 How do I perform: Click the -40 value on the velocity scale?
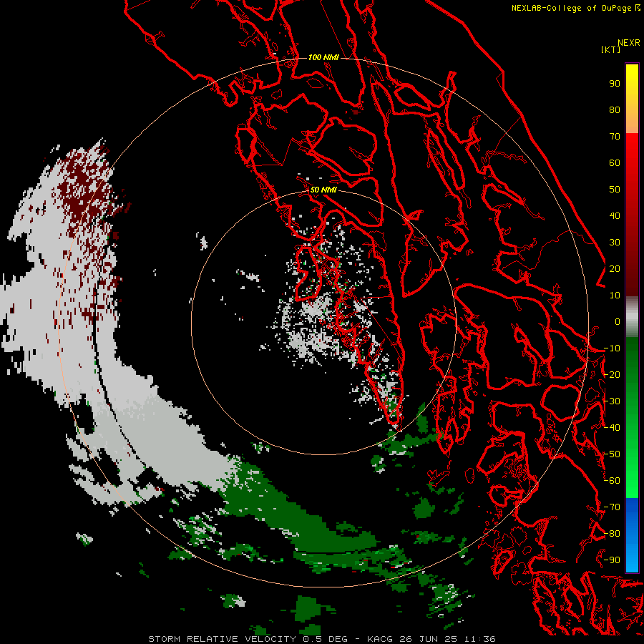(612, 428)
